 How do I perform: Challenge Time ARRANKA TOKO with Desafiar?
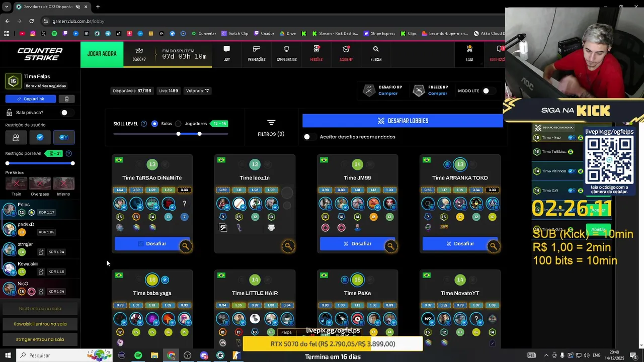coord(460,244)
